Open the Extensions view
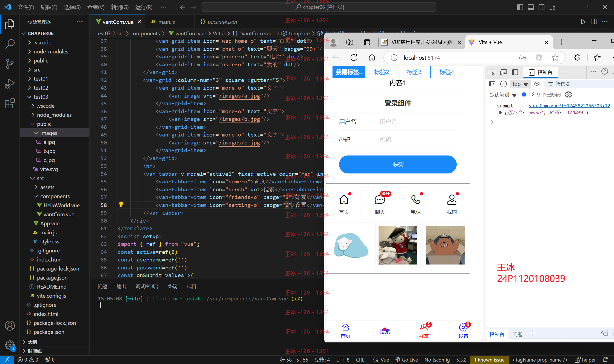The height and width of the screenshot is (364, 614). coord(10,103)
